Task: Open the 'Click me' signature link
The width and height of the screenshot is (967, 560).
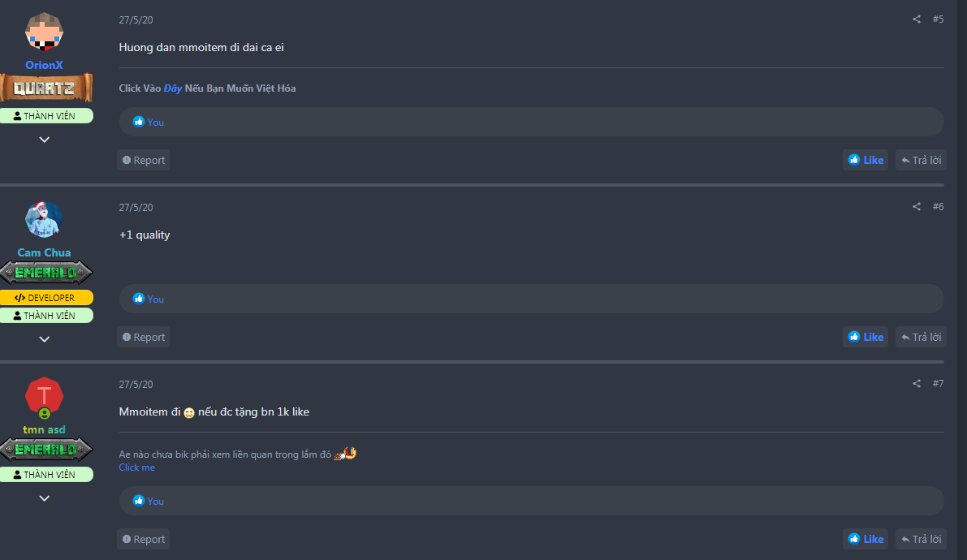Action: click(136, 467)
